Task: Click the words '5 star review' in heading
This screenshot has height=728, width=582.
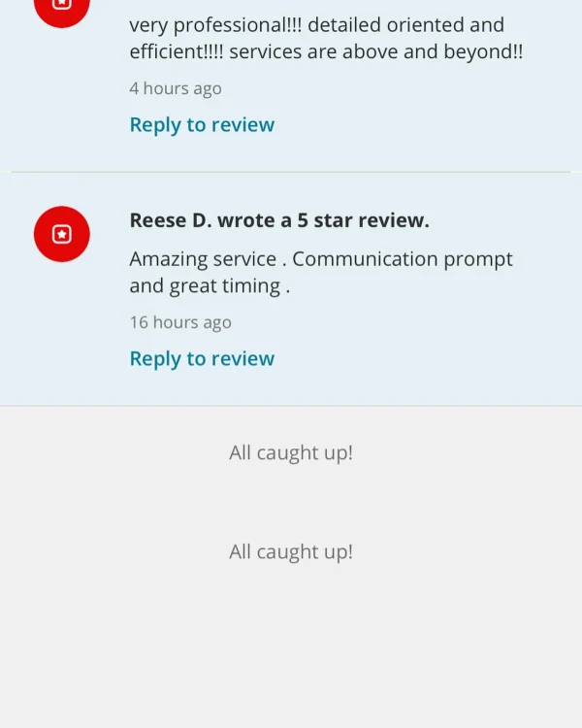Action: 363,220
